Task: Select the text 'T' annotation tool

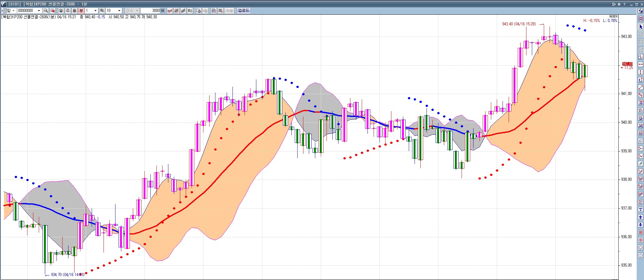Action: [641, 209]
